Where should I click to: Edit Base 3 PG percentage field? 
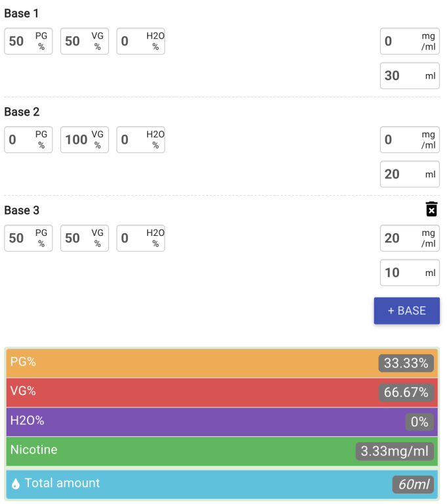28,238
